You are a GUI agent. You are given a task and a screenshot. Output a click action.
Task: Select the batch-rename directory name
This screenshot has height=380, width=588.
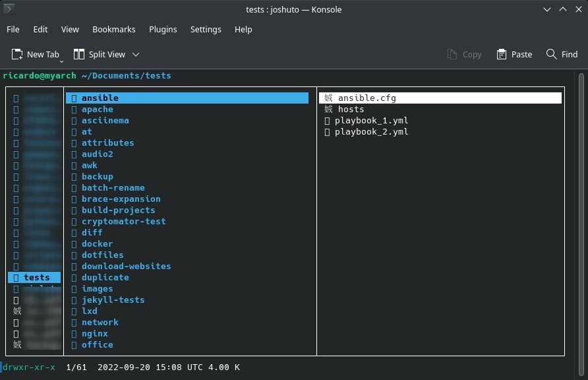113,187
